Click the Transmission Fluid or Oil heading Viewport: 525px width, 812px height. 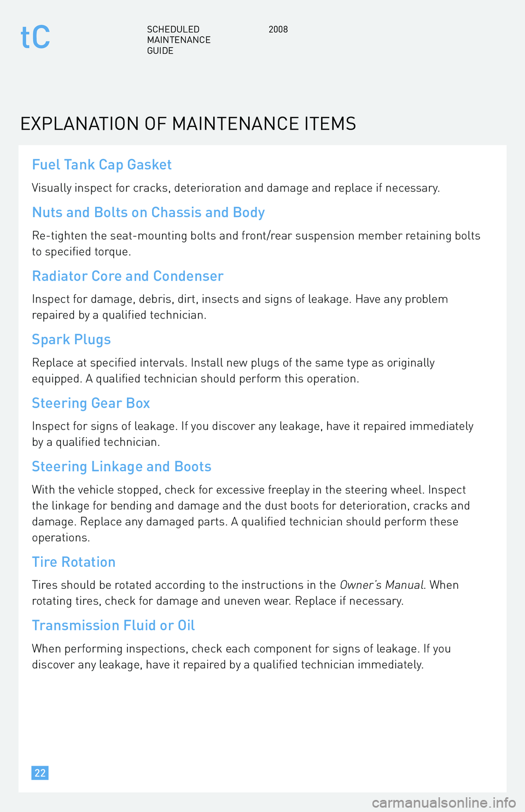(x=113, y=625)
